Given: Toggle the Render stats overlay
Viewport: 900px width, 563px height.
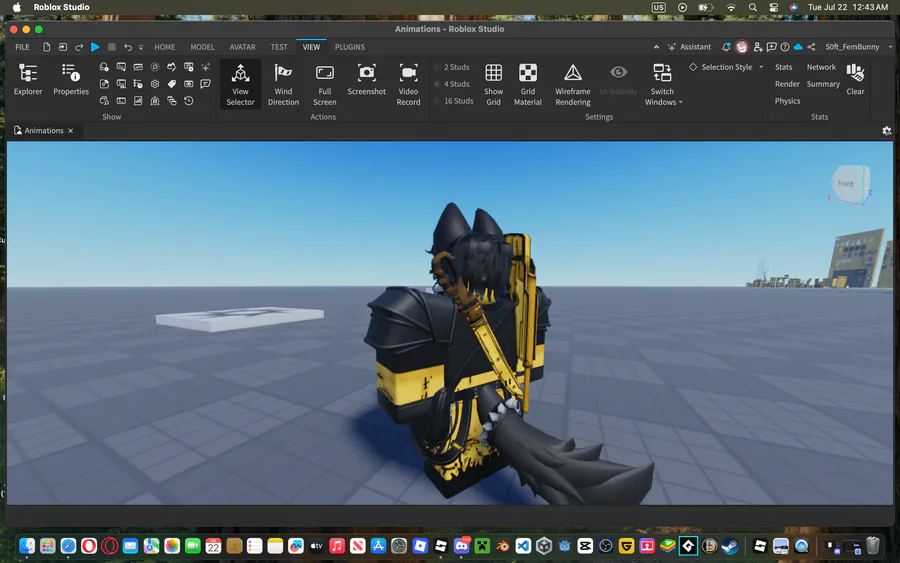Looking at the screenshot, I should pyautogui.click(x=787, y=84).
